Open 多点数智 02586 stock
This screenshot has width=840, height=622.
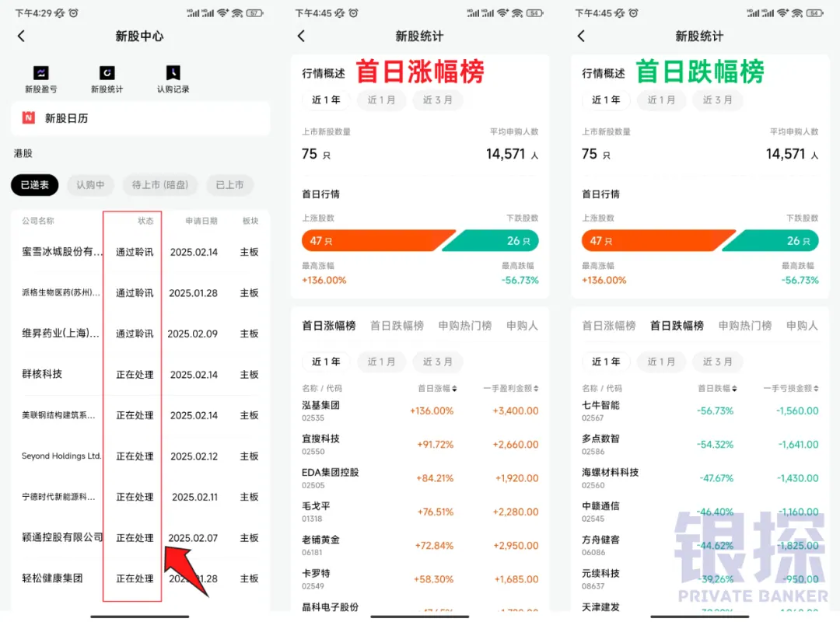tap(700, 445)
